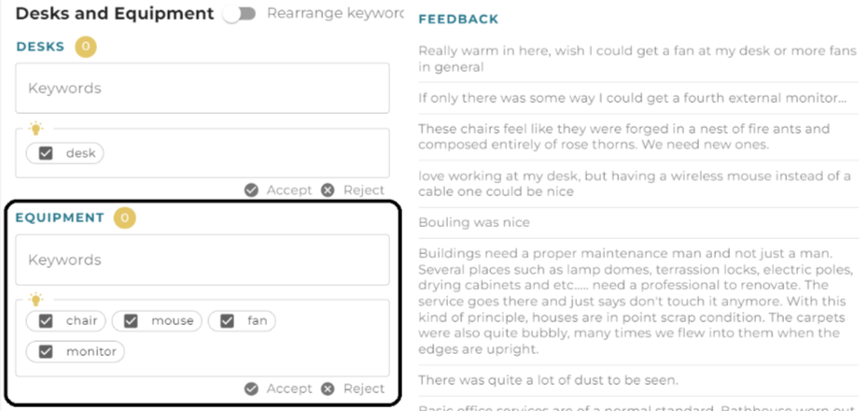This screenshot has width=868, height=411.
Task: Click the lightbulb suggestion icon under Equipment
Action: tap(36, 300)
